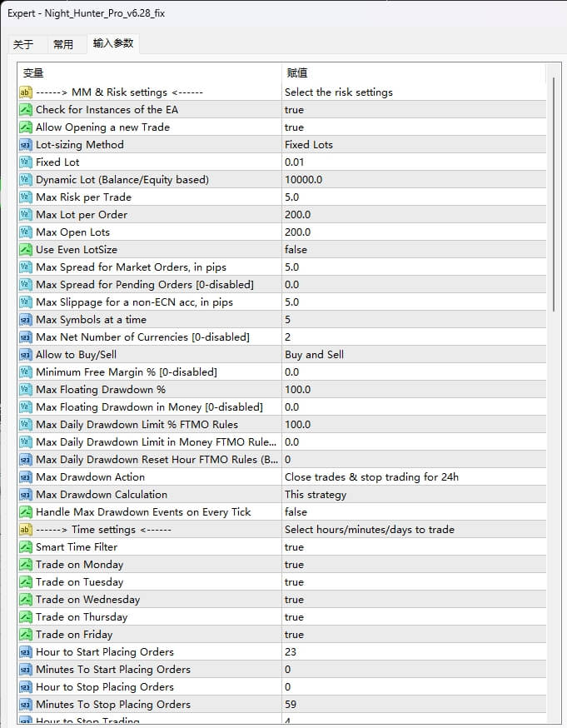Screen dimensions: 567x728
Task: Click the icon beside Max Drawdown Action
Action: tap(26, 476)
